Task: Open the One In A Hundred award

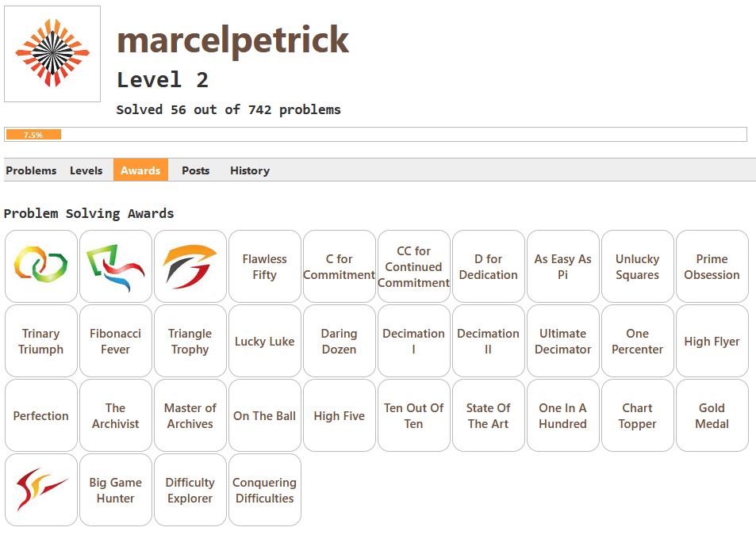Action: point(563,415)
